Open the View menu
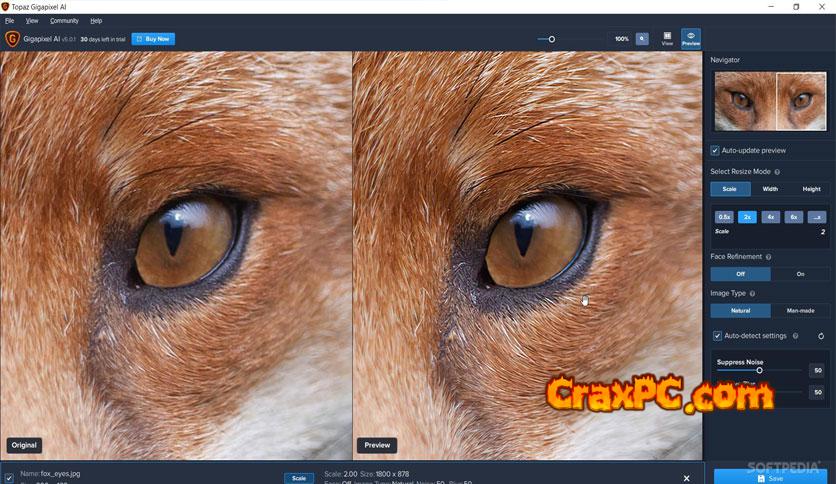This screenshot has width=836, height=484. point(32,21)
